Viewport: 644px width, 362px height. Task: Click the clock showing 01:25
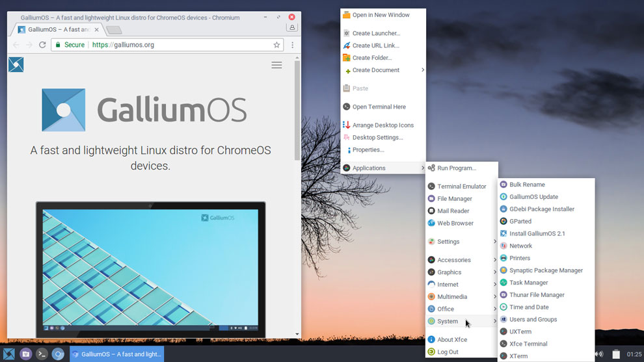(634, 354)
